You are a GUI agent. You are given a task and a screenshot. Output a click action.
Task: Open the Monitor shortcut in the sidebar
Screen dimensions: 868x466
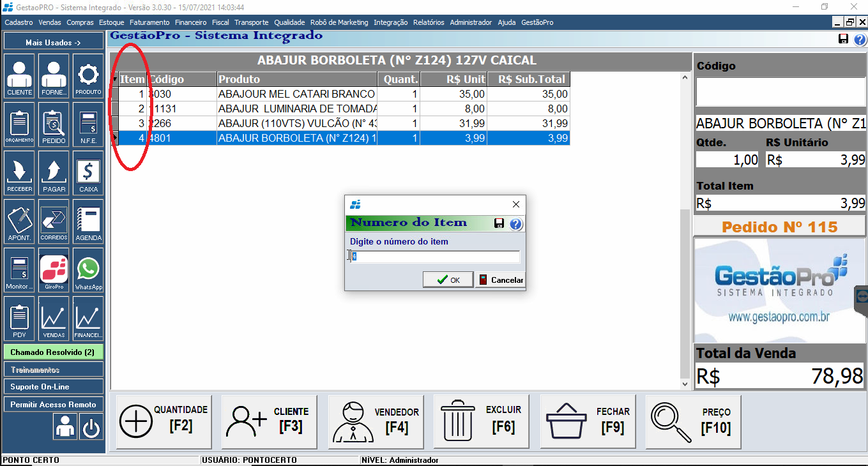click(x=20, y=269)
